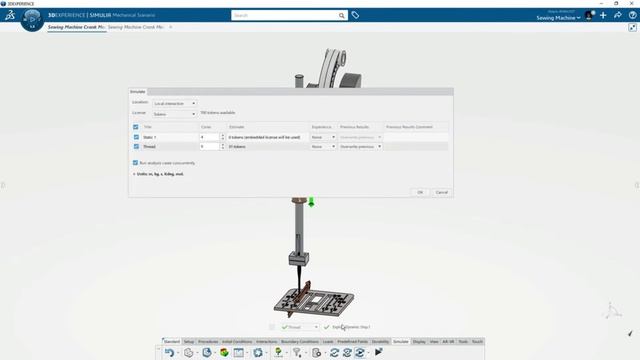
Task: Click the first update arrows icon
Action: [x=334, y=352]
